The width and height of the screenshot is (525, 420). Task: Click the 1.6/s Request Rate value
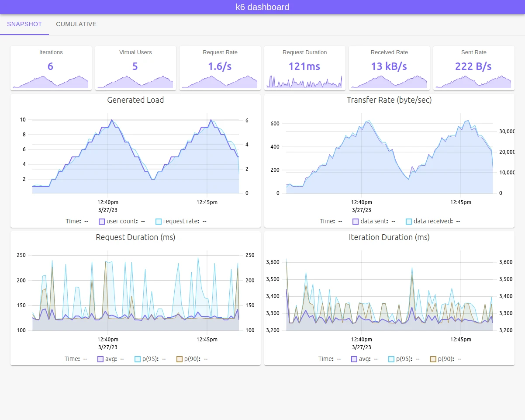click(x=220, y=66)
